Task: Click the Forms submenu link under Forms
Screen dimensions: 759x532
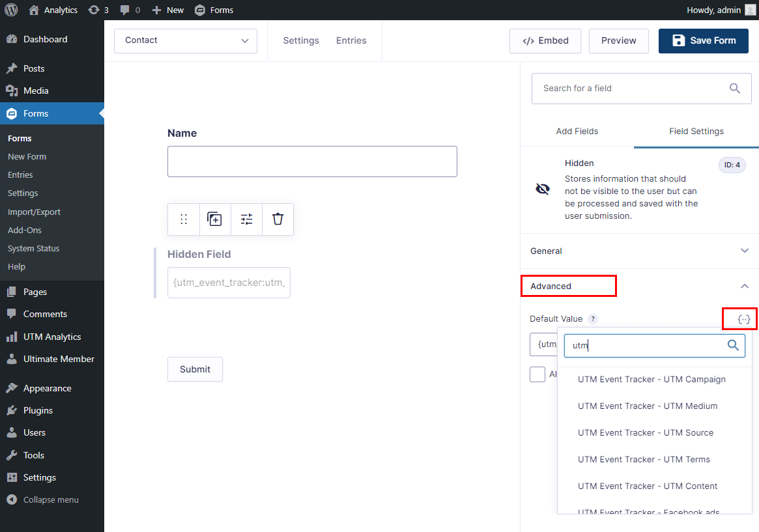Action: pos(20,138)
